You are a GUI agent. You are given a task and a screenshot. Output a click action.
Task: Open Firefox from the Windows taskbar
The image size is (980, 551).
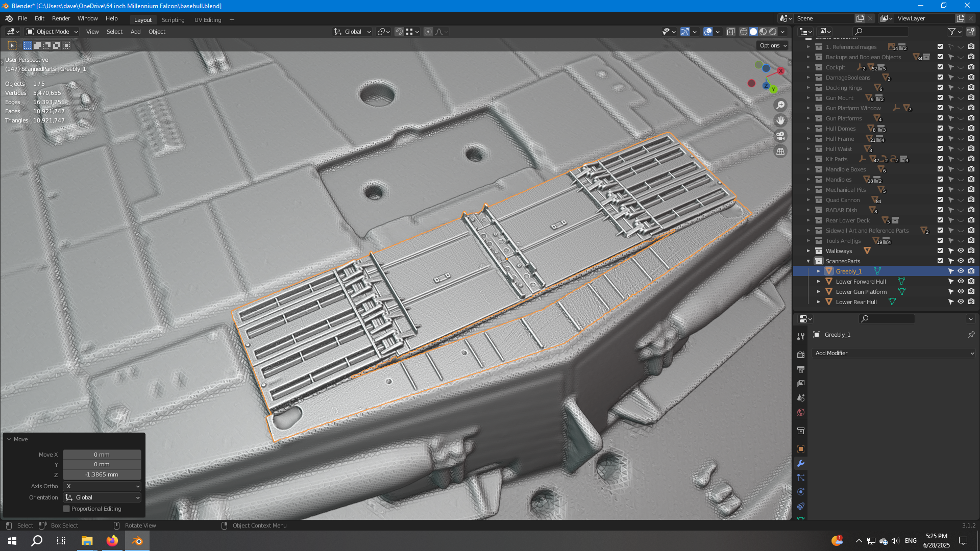tap(112, 541)
